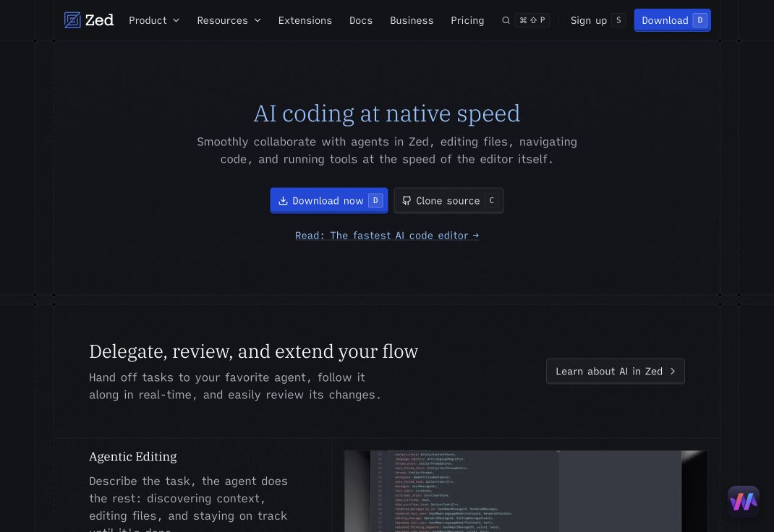
Task: Click the command-shift-P shortcut badge
Action: tap(532, 20)
